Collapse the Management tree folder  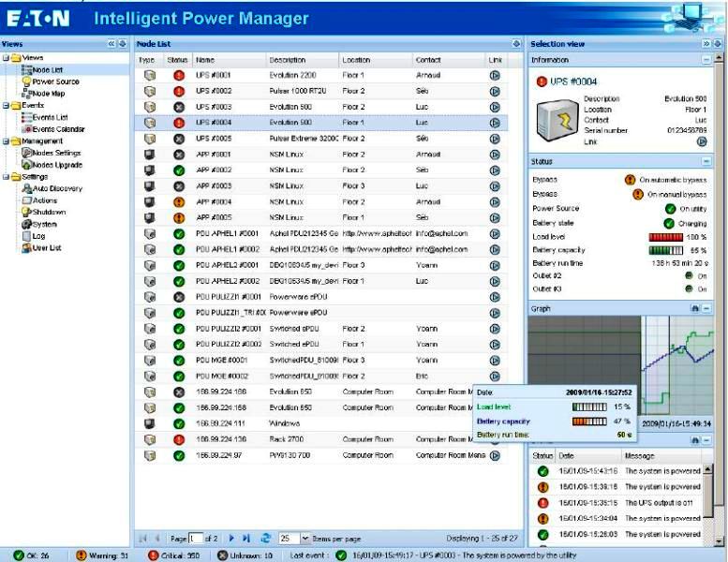click(5, 141)
